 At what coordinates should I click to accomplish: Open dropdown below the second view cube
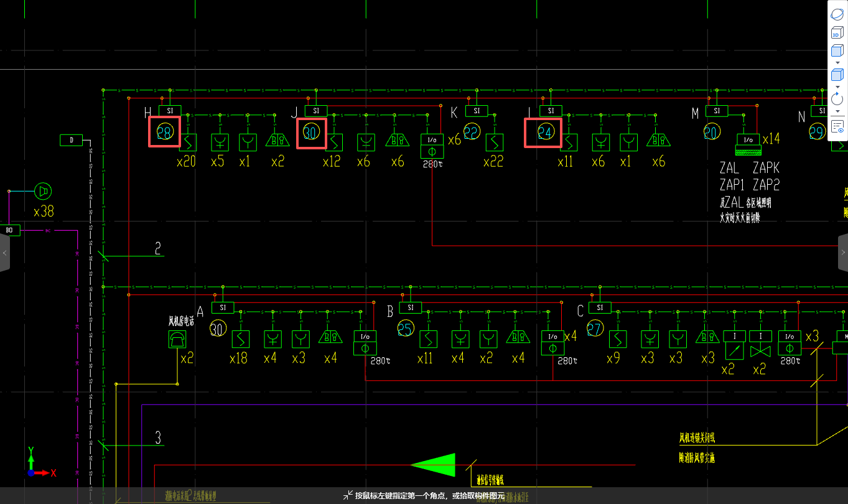click(837, 87)
